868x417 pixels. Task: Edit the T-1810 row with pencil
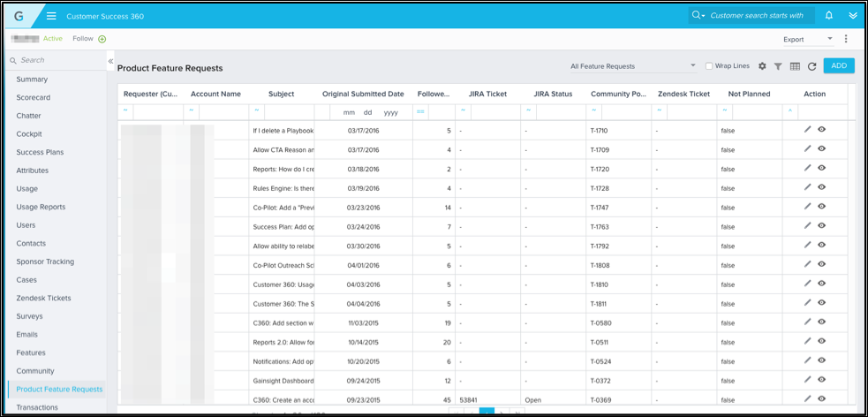[x=807, y=283]
